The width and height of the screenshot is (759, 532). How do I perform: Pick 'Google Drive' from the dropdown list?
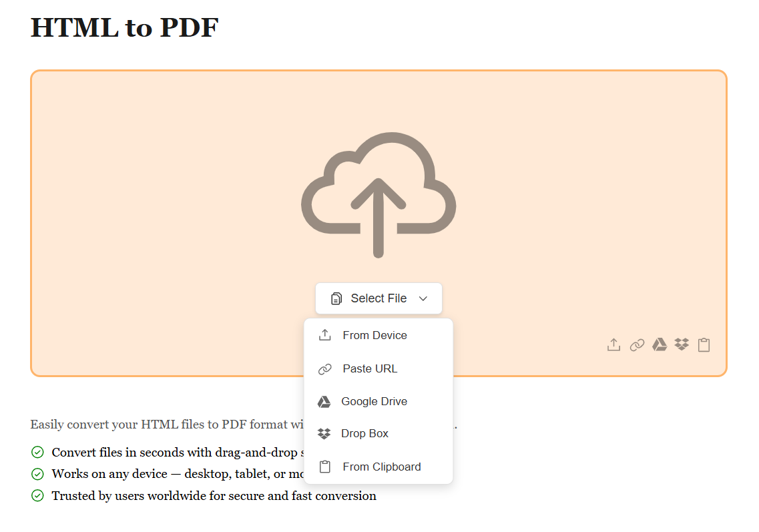coord(374,401)
